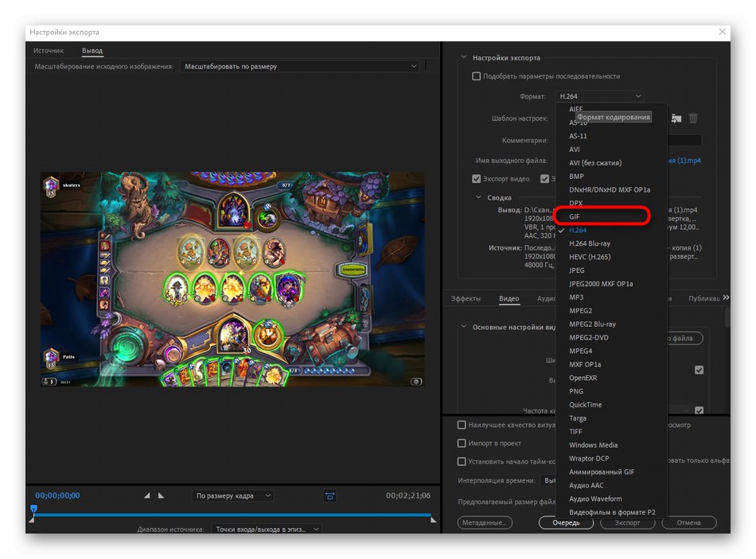Toggle the upper match-source checkbox in video settings
756x559 pixels.
point(699,370)
